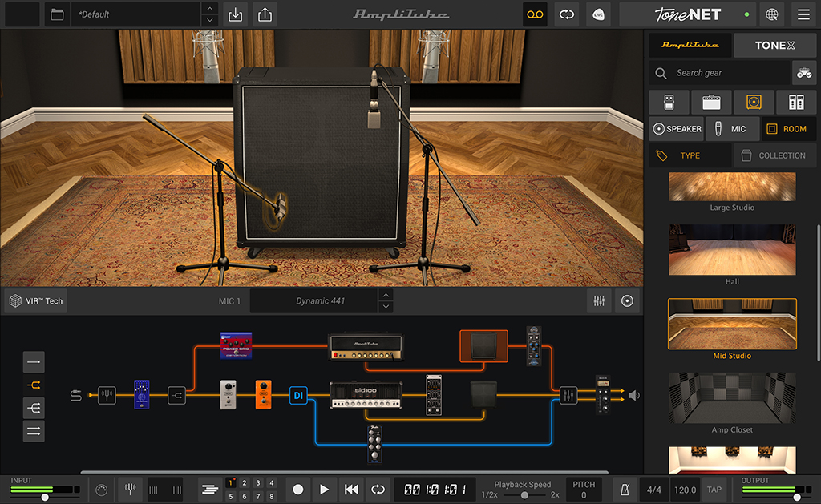Select the Mid Studio room thumbnail
The width and height of the screenshot is (821, 504).
731,325
